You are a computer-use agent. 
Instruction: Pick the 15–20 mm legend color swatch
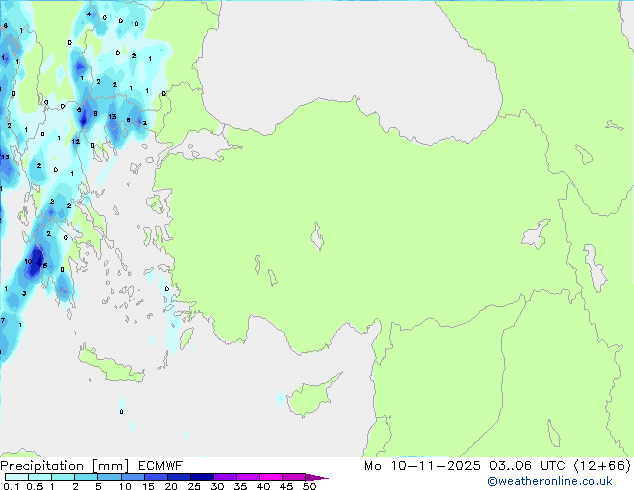[155, 477]
